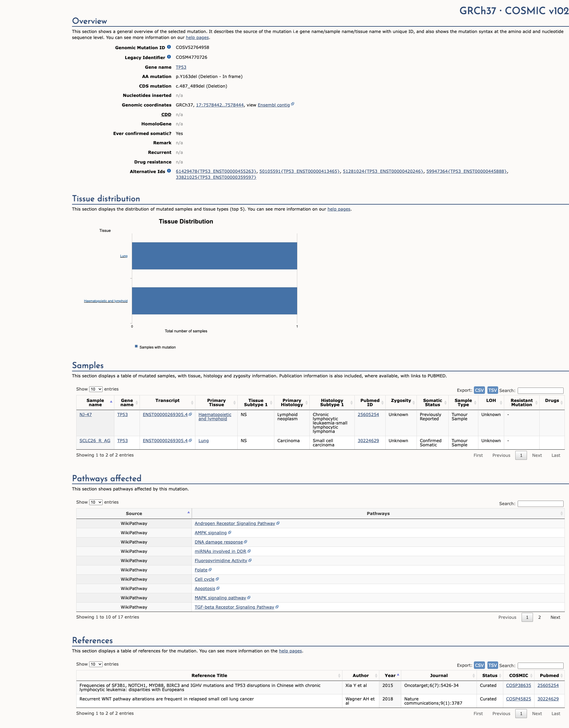
Task: Open Pubmed ID 30224629 in samples table
Action: pos(368,441)
